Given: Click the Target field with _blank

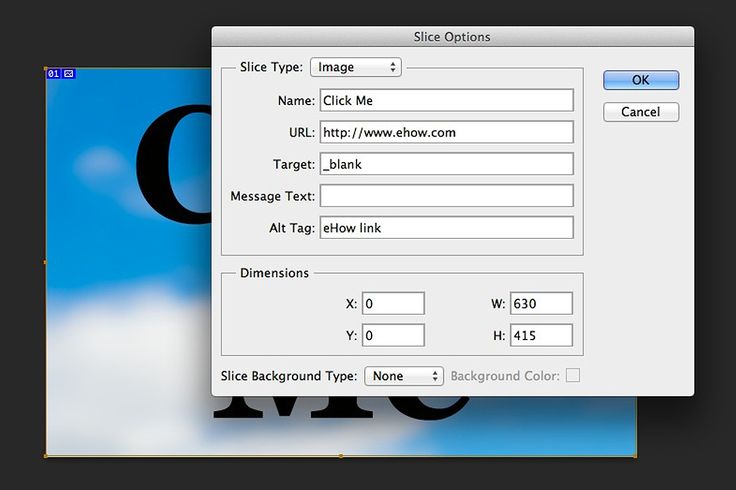Looking at the screenshot, I should (446, 164).
